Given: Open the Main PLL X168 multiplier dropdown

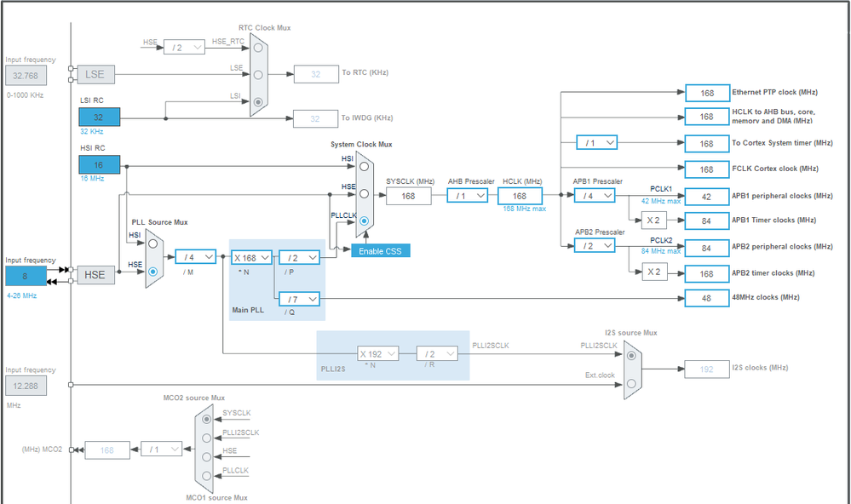Looking at the screenshot, I should pyautogui.click(x=250, y=255).
